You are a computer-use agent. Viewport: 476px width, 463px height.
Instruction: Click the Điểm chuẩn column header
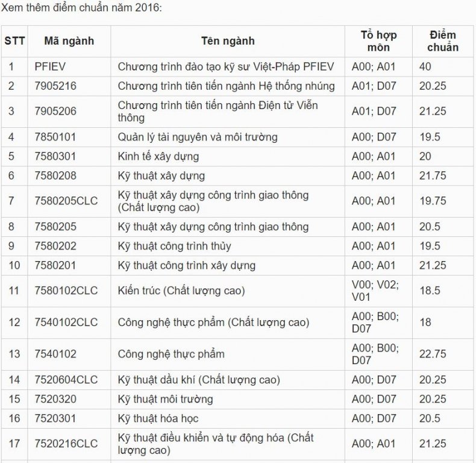[x=443, y=42]
